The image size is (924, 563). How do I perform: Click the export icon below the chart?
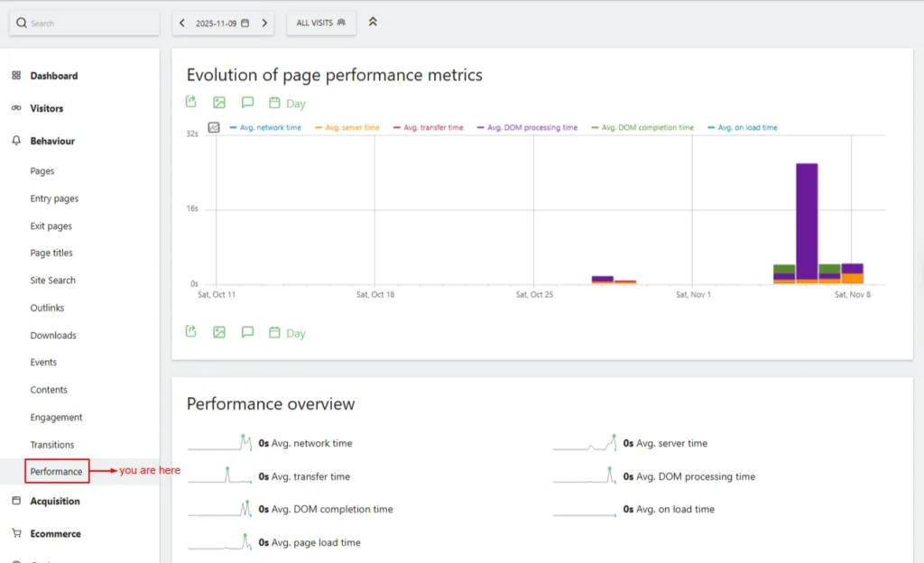pos(191,332)
